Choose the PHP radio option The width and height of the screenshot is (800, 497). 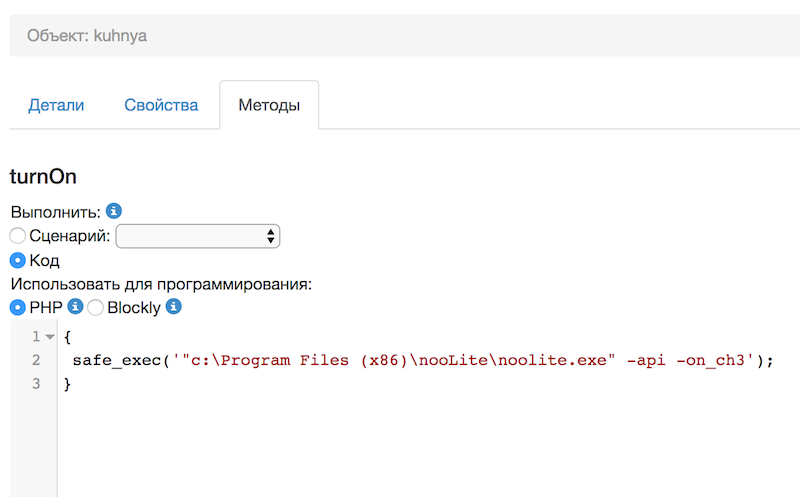click(x=18, y=307)
